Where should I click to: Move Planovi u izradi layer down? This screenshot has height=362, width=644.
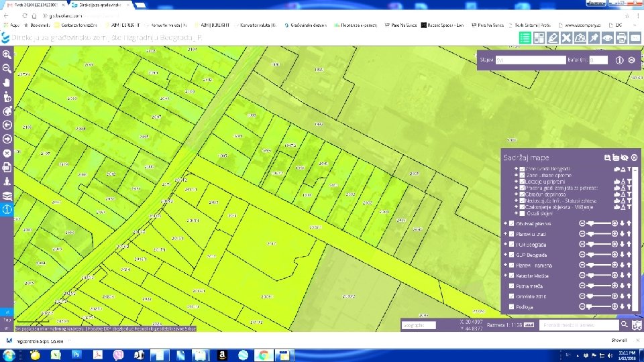point(623,234)
